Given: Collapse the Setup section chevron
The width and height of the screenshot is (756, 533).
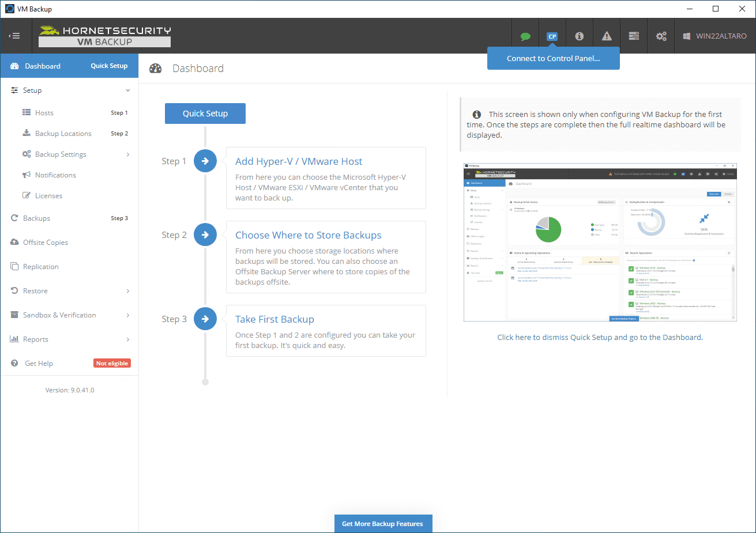Looking at the screenshot, I should pyautogui.click(x=128, y=90).
